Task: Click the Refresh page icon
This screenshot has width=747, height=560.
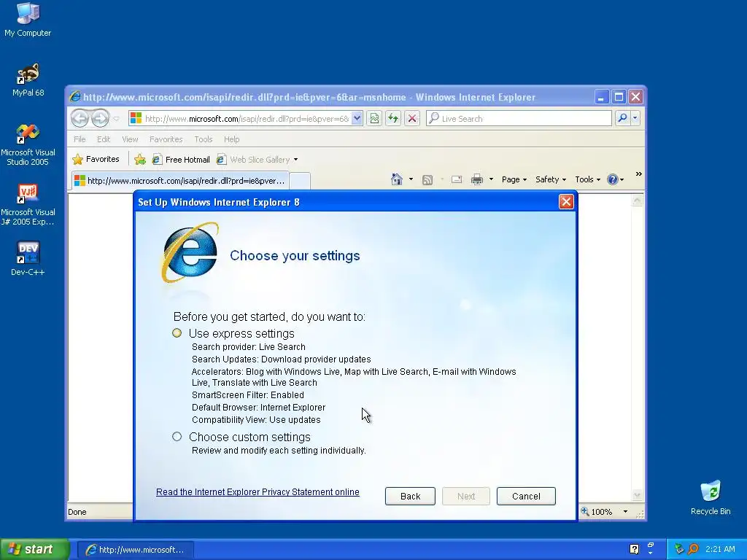Action: pos(393,118)
